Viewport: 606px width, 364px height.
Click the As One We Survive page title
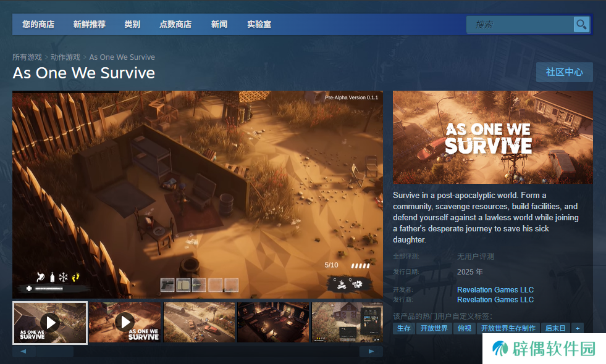pyautogui.click(x=84, y=73)
